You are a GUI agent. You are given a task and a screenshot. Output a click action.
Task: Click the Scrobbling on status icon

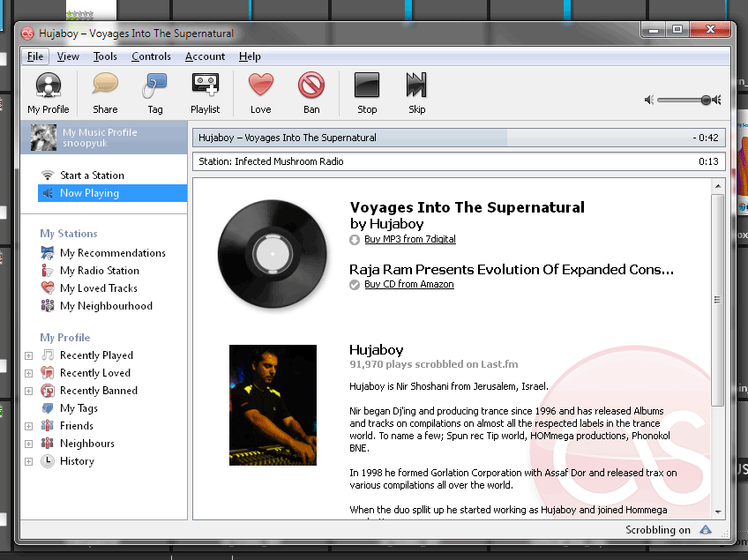(x=706, y=529)
